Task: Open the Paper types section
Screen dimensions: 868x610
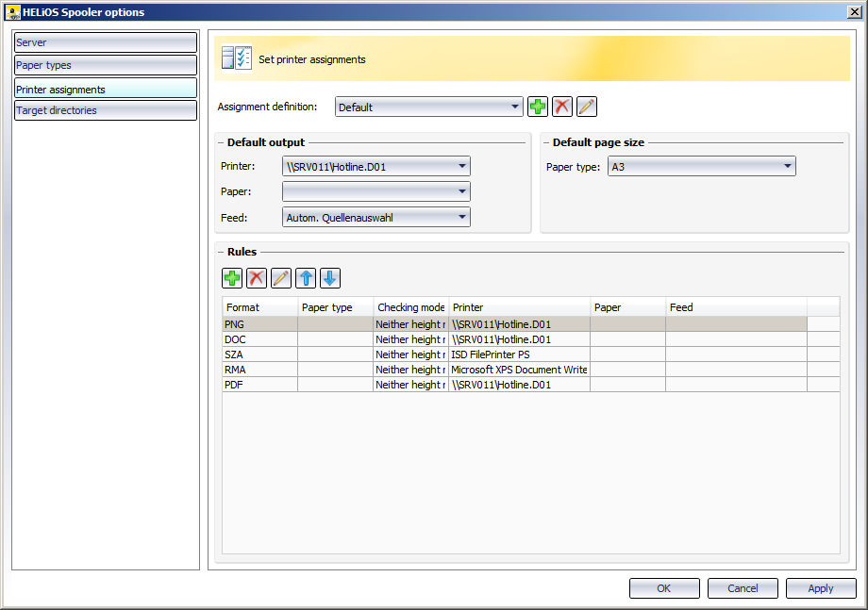Action: click(105, 65)
